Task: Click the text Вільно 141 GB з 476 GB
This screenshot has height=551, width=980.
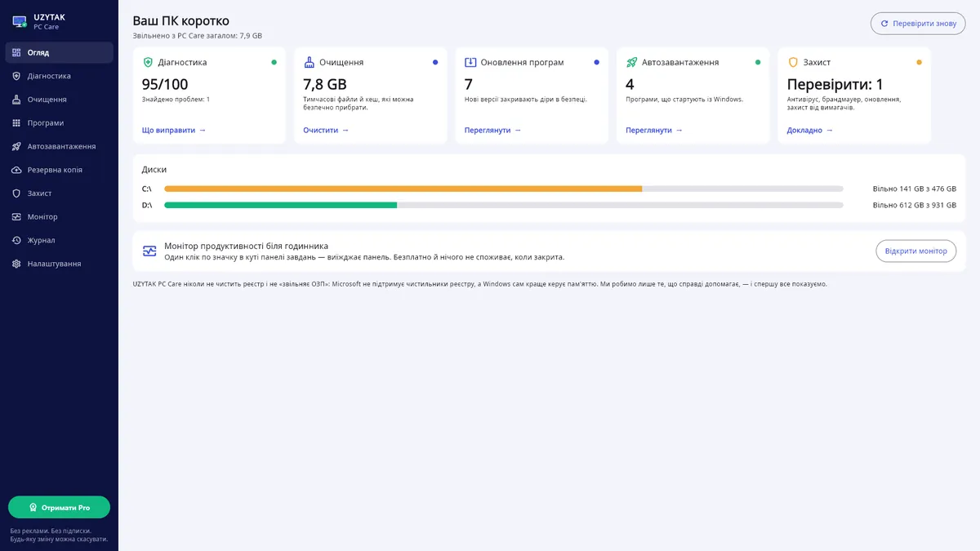Action: click(x=915, y=189)
